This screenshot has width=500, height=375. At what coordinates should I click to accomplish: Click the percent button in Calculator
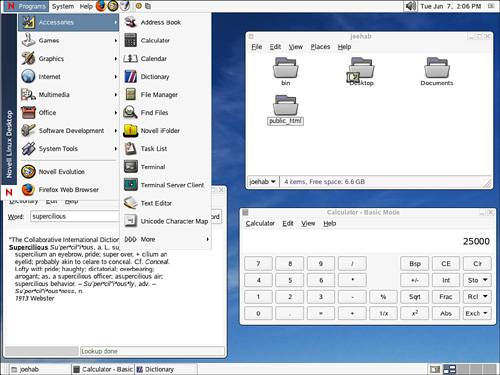(x=383, y=297)
